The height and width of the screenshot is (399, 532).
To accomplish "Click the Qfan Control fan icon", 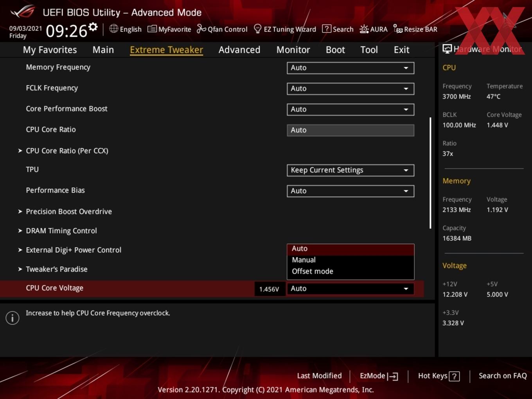I will click(x=201, y=29).
